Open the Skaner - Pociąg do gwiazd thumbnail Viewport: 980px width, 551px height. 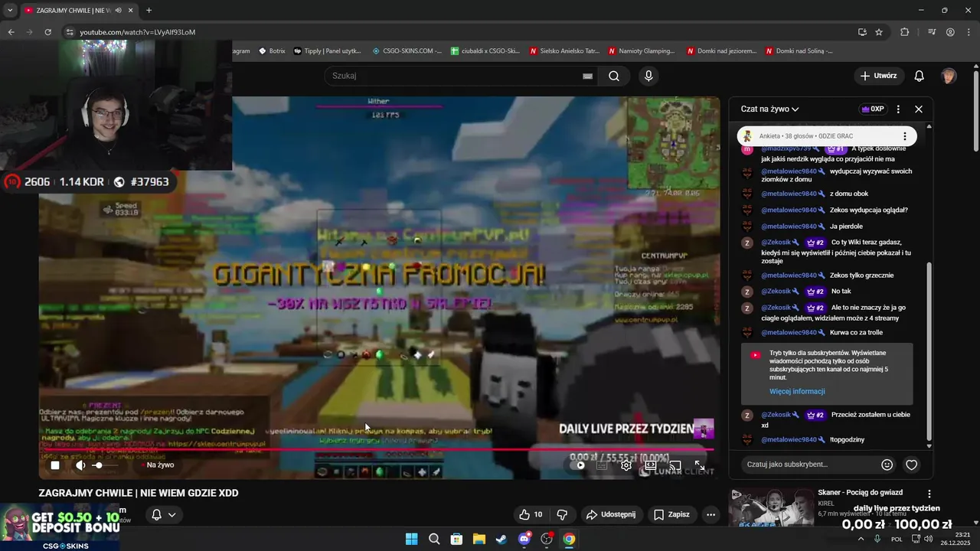pyautogui.click(x=771, y=508)
